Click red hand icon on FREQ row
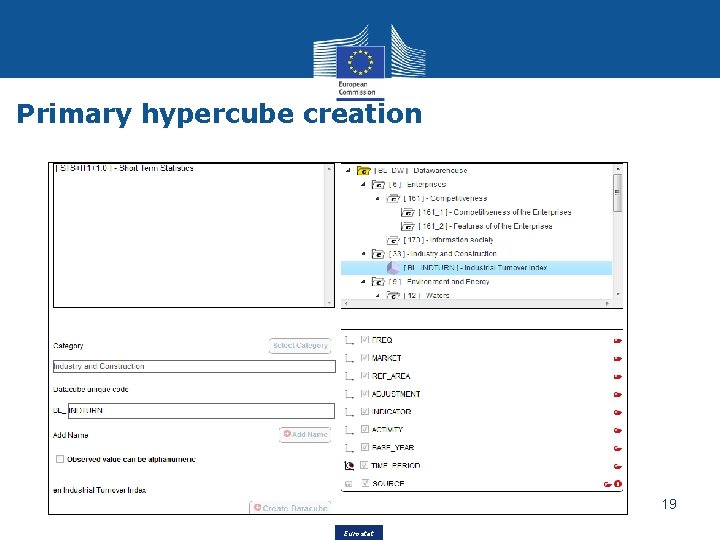720x540 pixels. [x=618, y=341]
